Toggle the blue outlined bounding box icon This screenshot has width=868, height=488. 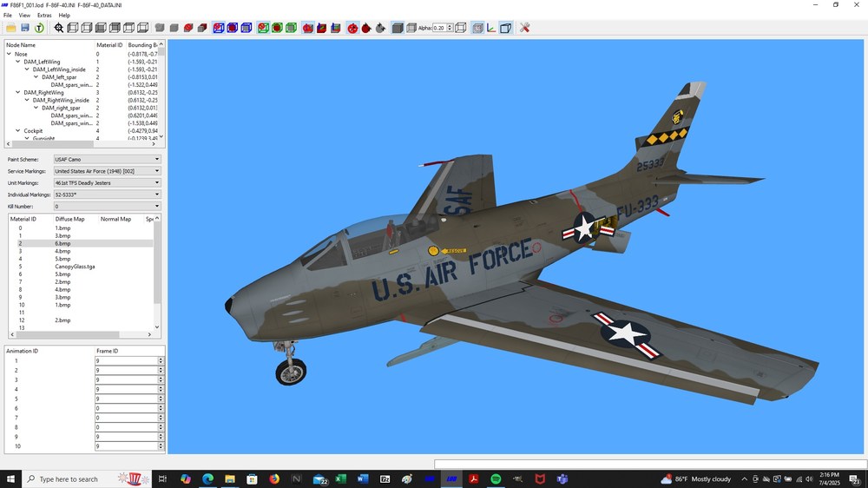[505, 28]
